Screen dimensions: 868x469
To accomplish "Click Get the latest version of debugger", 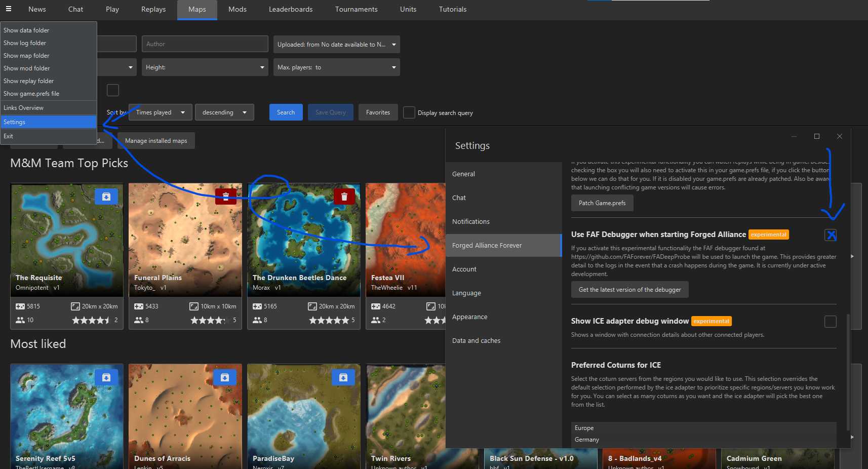I will tap(630, 290).
